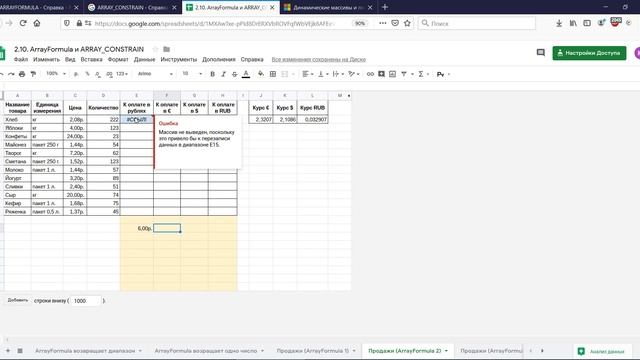This screenshot has width=640, height=360.
Task: Open text rotation dropdown
Action: [353, 74]
